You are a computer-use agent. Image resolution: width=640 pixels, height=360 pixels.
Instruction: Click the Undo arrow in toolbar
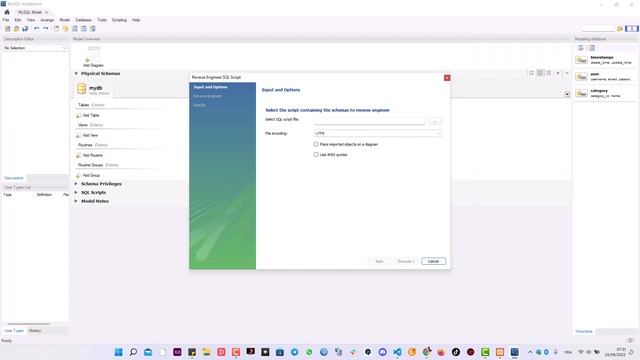coord(37,29)
